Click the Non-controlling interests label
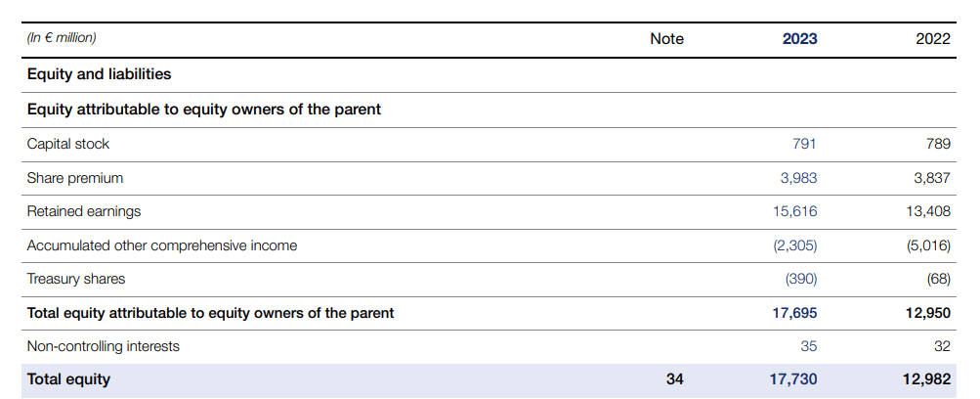The height and width of the screenshot is (399, 980). [104, 346]
